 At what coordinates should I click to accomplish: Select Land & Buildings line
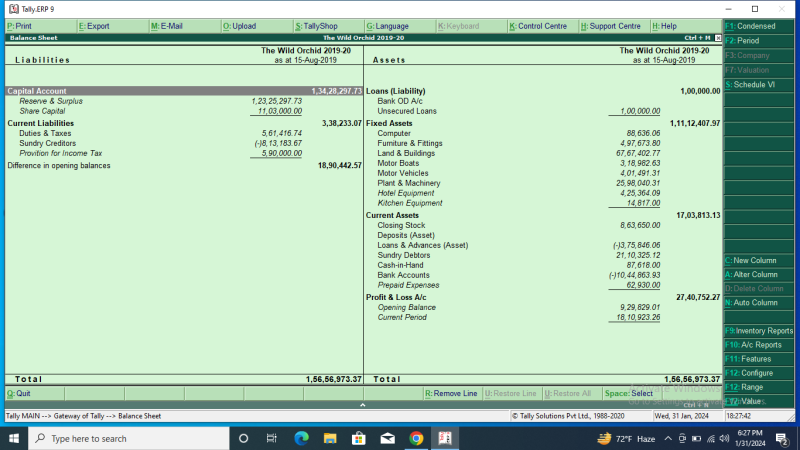point(406,153)
